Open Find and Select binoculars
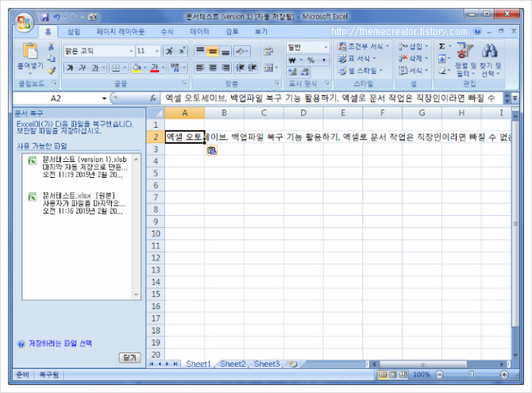The image size is (532, 393). 490,60
